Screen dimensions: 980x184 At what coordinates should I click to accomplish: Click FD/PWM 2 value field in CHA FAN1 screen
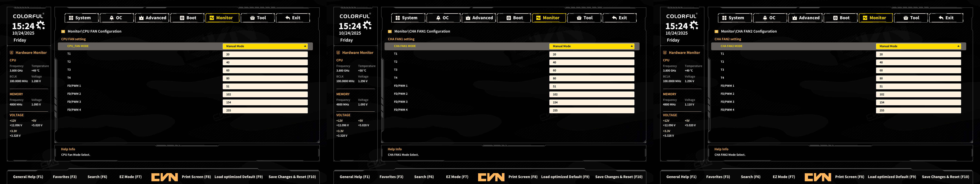[592, 95]
